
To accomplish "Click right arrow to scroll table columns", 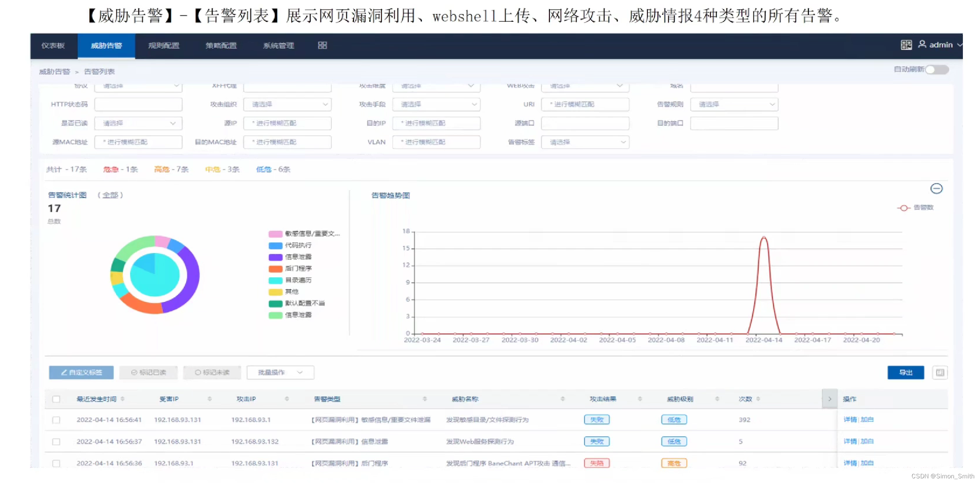I will pos(829,399).
